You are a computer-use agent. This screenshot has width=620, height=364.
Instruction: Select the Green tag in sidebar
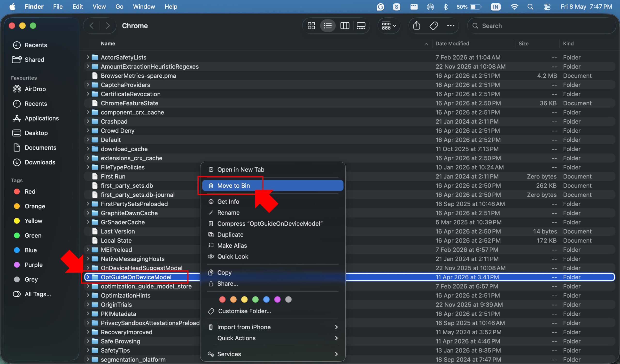point(33,236)
